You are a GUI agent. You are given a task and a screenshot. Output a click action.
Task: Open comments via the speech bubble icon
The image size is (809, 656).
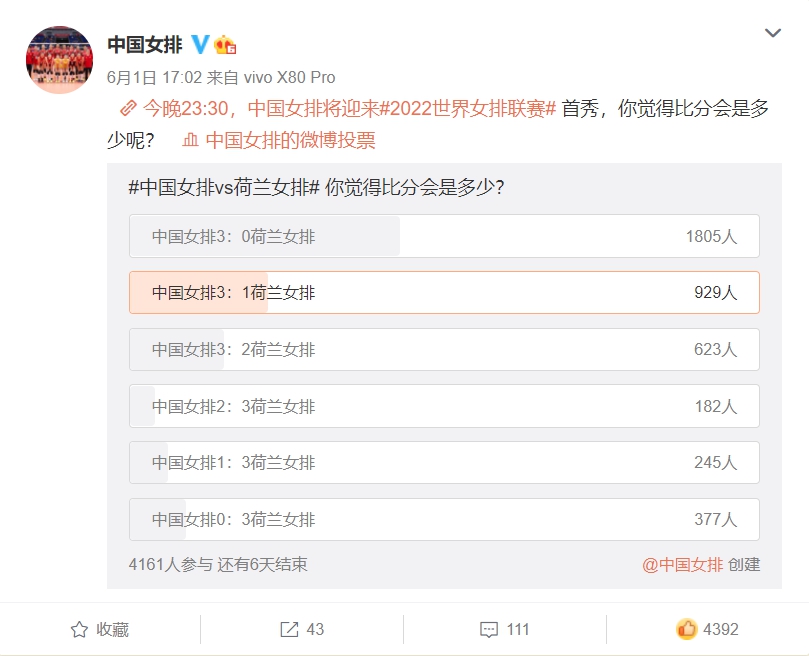coord(489,629)
